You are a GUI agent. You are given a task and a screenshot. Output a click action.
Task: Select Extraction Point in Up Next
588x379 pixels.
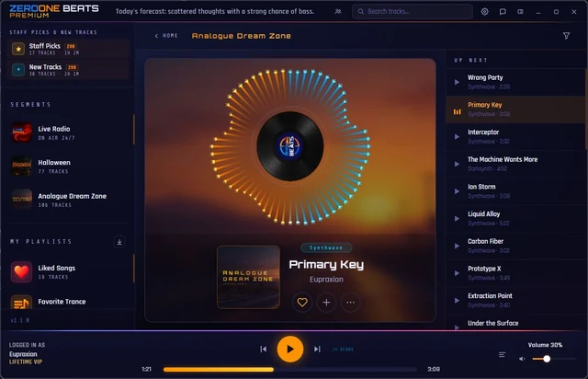515,301
